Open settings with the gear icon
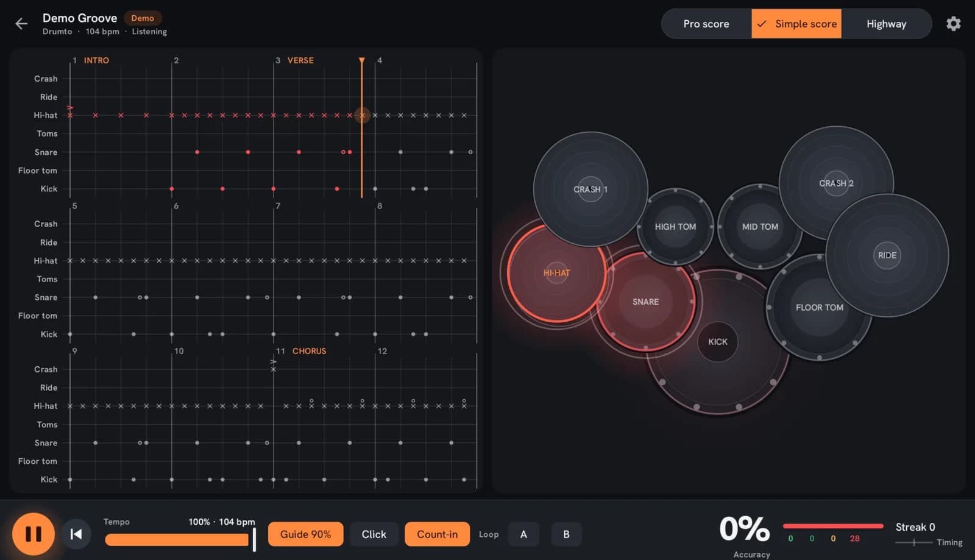 coord(953,24)
